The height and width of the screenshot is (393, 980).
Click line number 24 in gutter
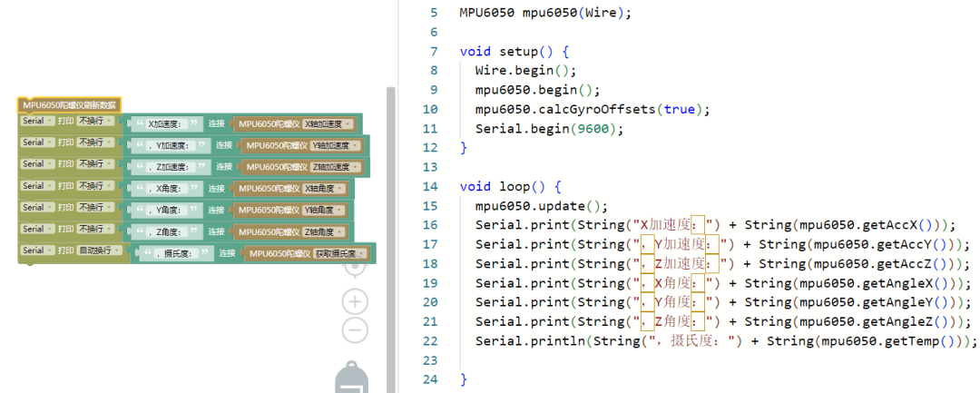(431, 379)
